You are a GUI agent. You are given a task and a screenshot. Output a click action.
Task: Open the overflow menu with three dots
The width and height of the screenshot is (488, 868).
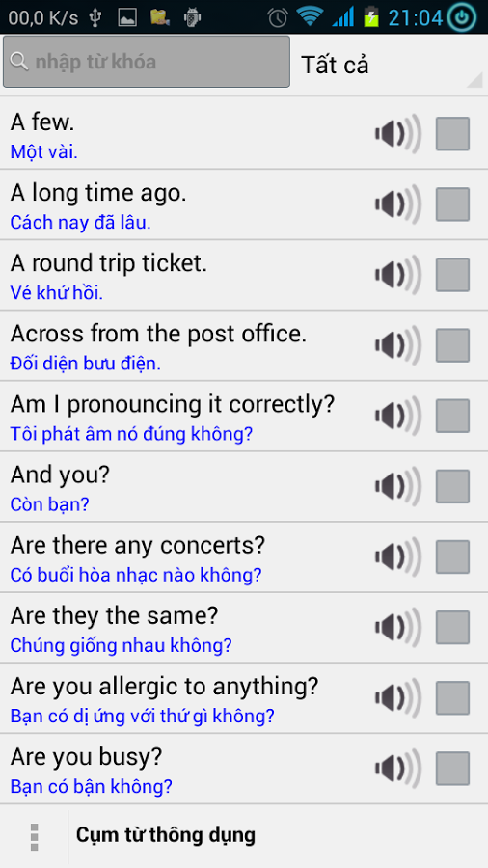(x=35, y=836)
